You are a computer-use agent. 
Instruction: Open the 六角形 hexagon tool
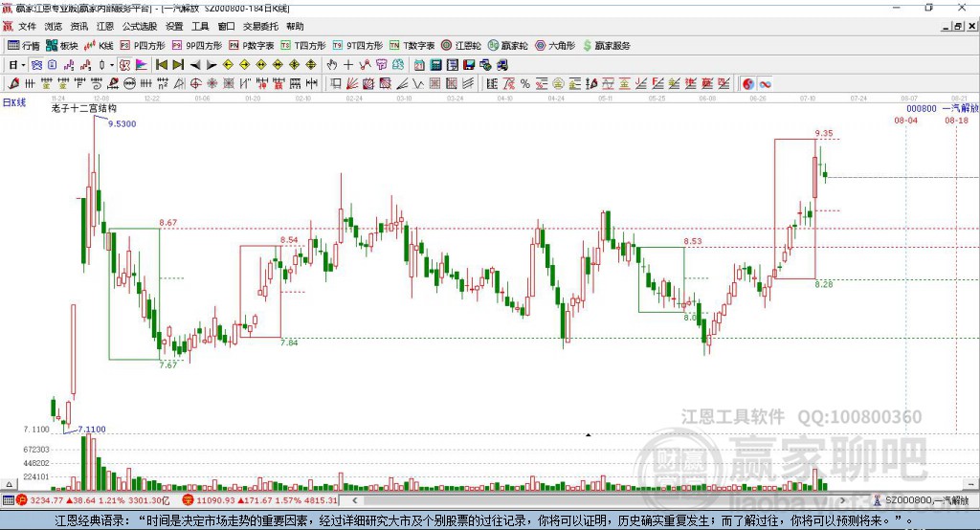[555, 45]
